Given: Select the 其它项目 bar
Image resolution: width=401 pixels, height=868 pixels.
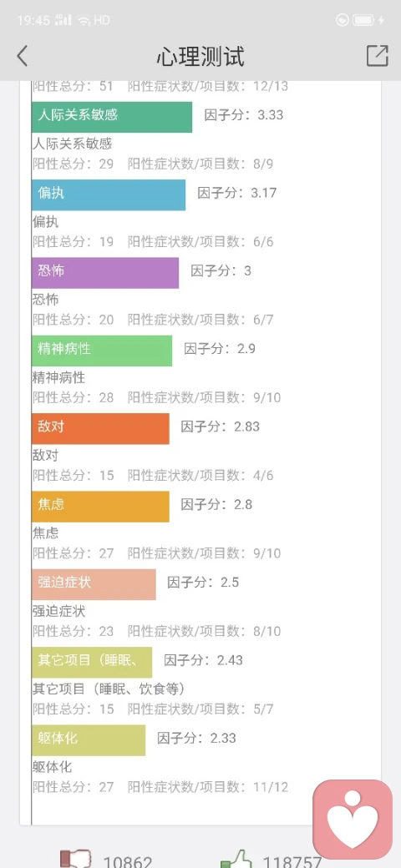Looking at the screenshot, I should pos(92,662).
